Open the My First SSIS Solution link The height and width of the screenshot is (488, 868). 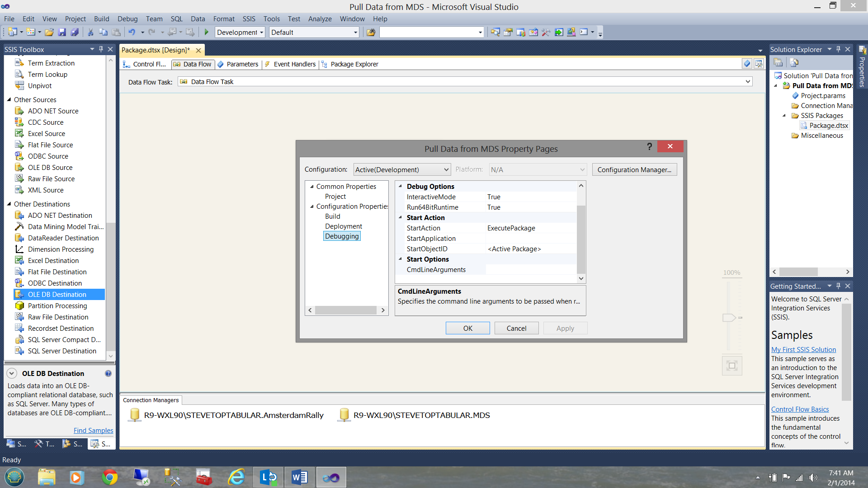(803, 349)
